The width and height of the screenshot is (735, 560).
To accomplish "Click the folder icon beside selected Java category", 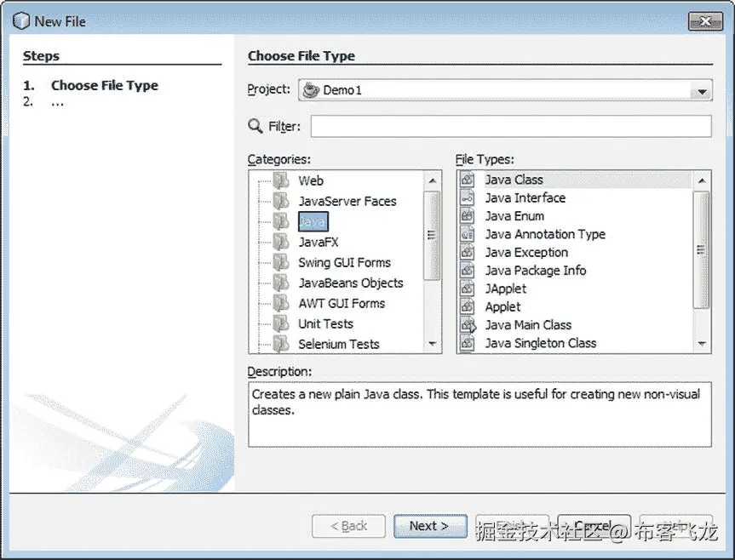I will click(281, 221).
